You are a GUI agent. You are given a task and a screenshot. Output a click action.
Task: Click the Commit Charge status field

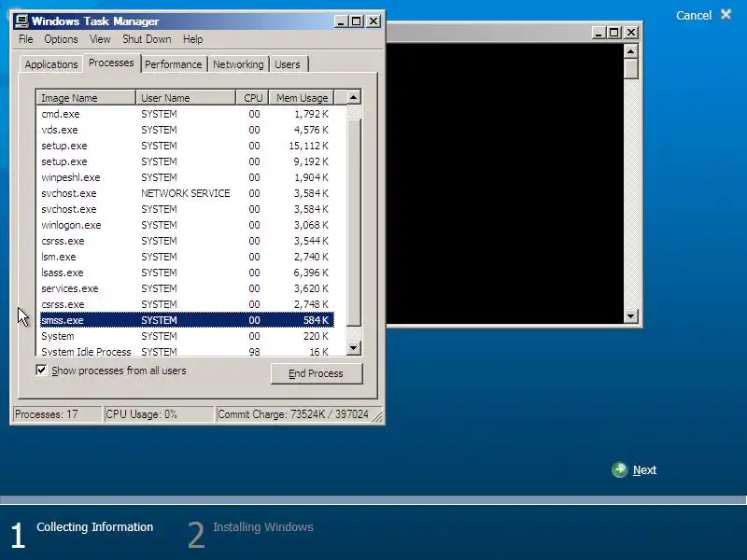click(x=293, y=414)
